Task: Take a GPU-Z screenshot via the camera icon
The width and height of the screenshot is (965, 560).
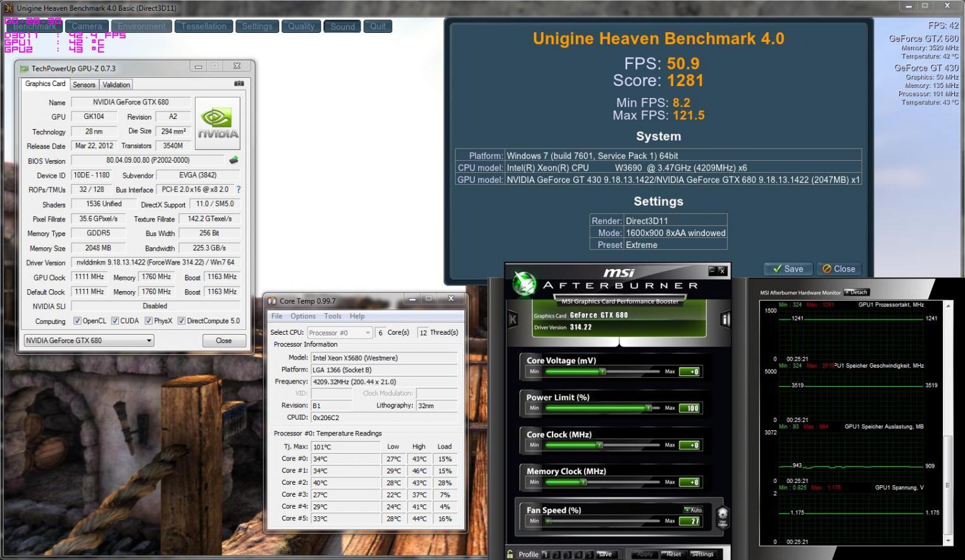Action: (x=239, y=84)
